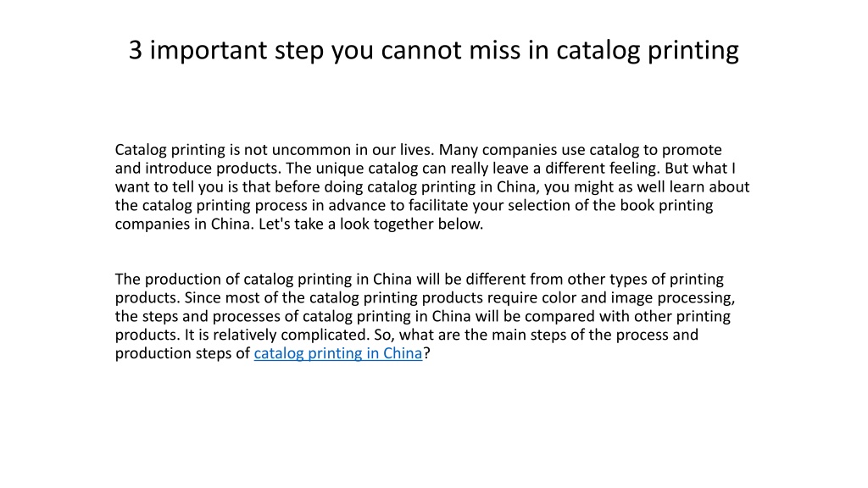868x488 pixels.
Task: Click 'production steps of' before the link
Action: point(183,353)
